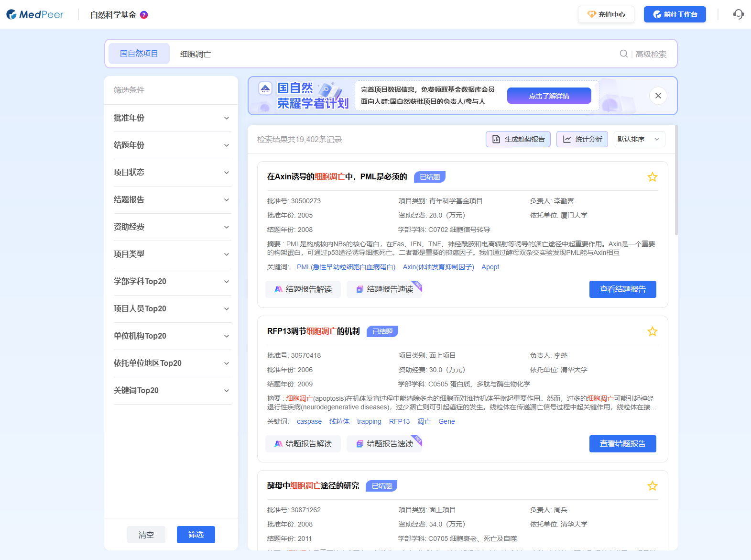Click the MedPeer logo
Image resolution: width=751 pixels, height=560 pixels.
pos(34,15)
